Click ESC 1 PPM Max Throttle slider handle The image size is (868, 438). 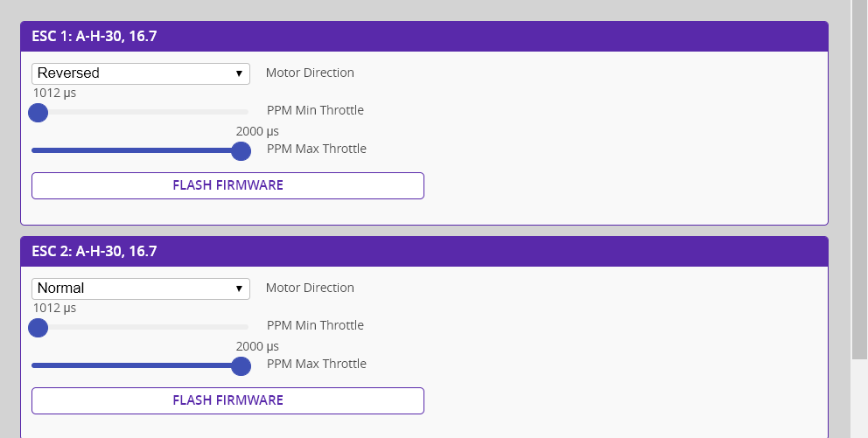241,150
